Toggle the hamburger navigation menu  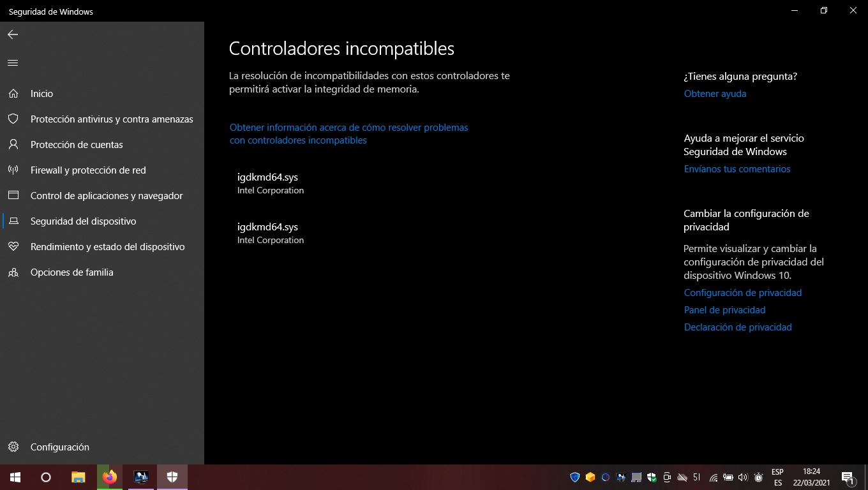coord(13,63)
